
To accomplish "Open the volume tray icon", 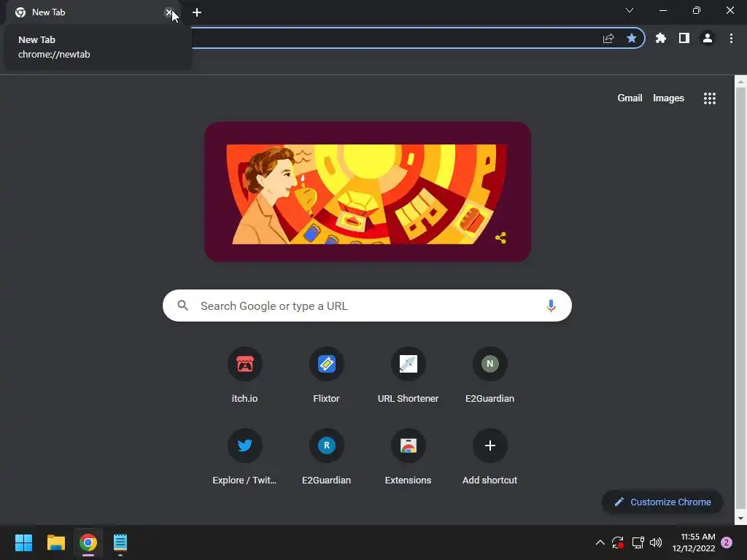I will click(656, 542).
